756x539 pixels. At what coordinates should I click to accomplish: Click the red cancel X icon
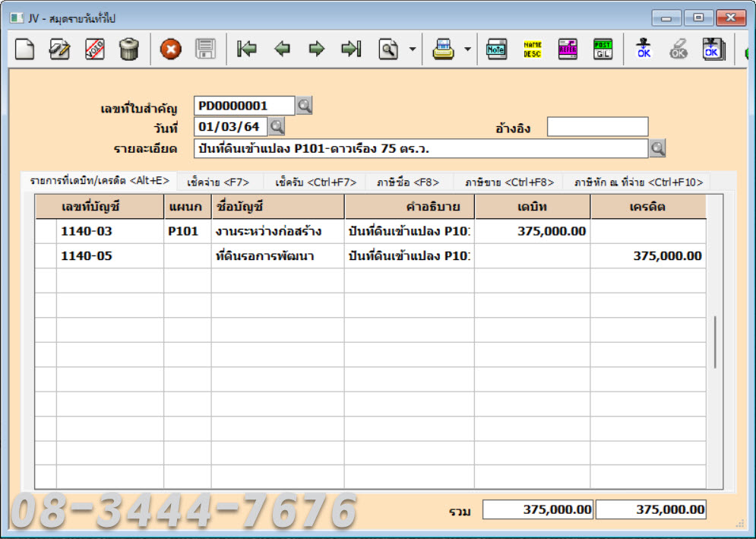pos(171,49)
